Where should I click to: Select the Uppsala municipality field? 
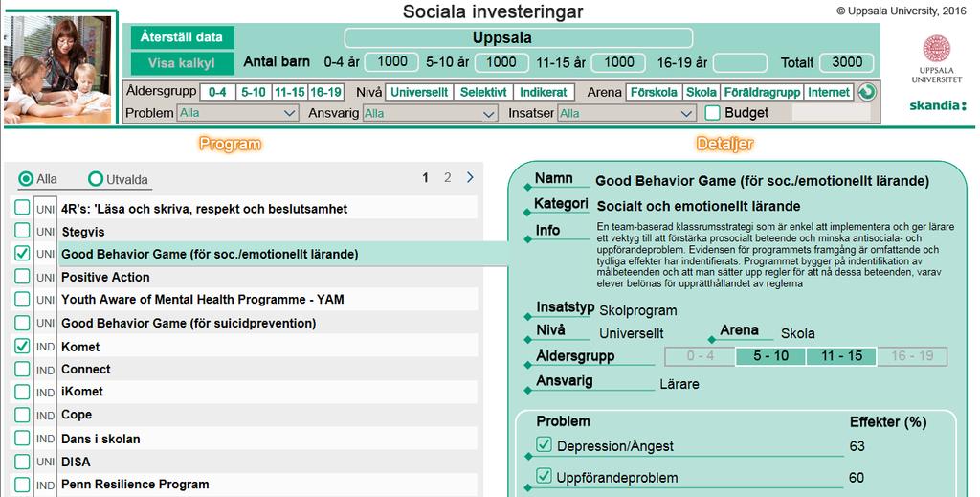click(518, 37)
